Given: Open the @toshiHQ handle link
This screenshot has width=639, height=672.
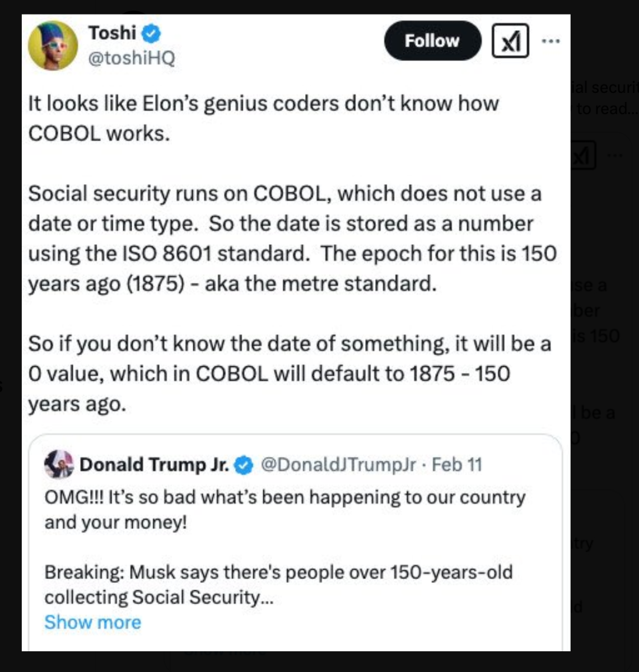Looking at the screenshot, I should [132, 58].
